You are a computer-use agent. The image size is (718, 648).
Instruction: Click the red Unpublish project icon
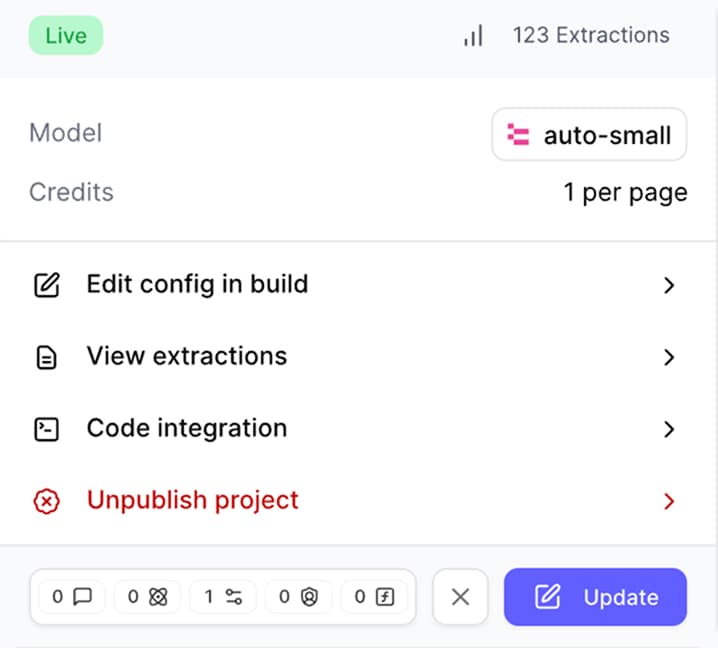point(47,501)
